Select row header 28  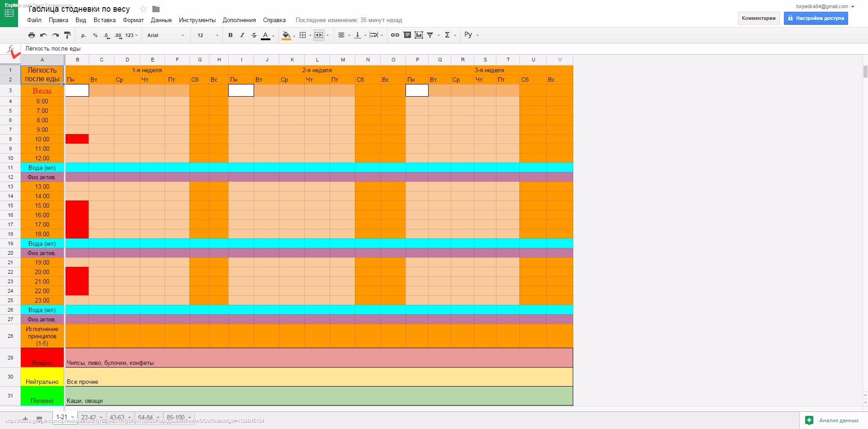tap(10, 336)
